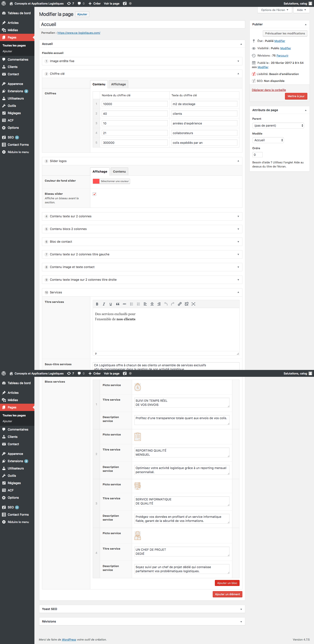Click the Ordre input field
This screenshot has height=644, width=314.
pos(257,155)
